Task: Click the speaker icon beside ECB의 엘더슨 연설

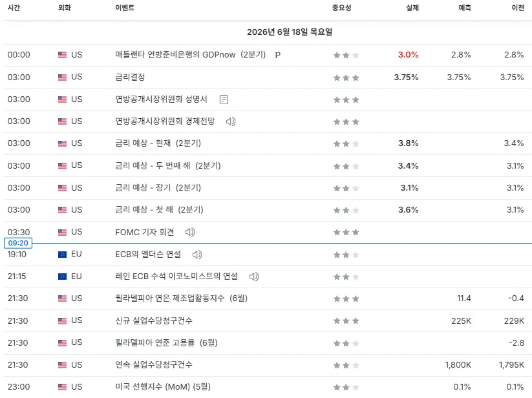Action: tap(197, 255)
